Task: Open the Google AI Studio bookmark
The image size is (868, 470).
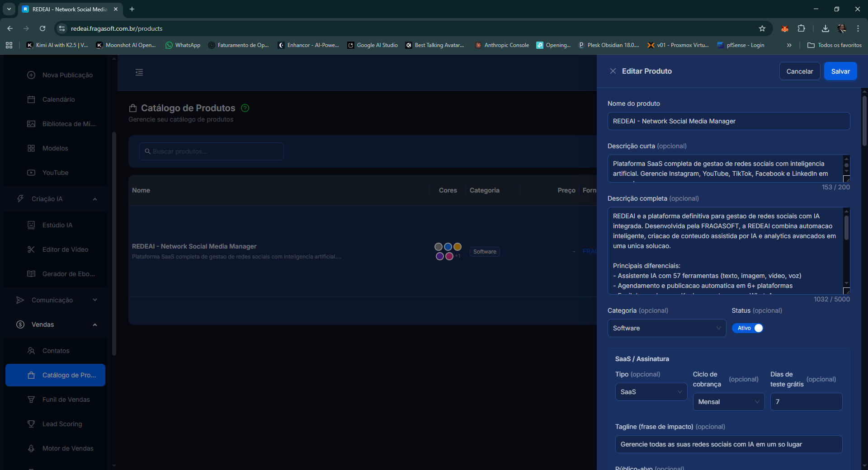Action: coord(373,45)
